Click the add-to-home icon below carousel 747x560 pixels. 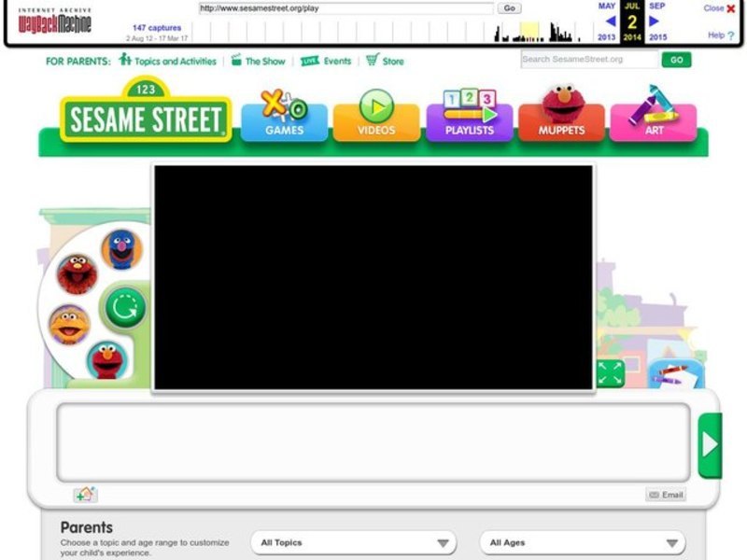(x=85, y=495)
